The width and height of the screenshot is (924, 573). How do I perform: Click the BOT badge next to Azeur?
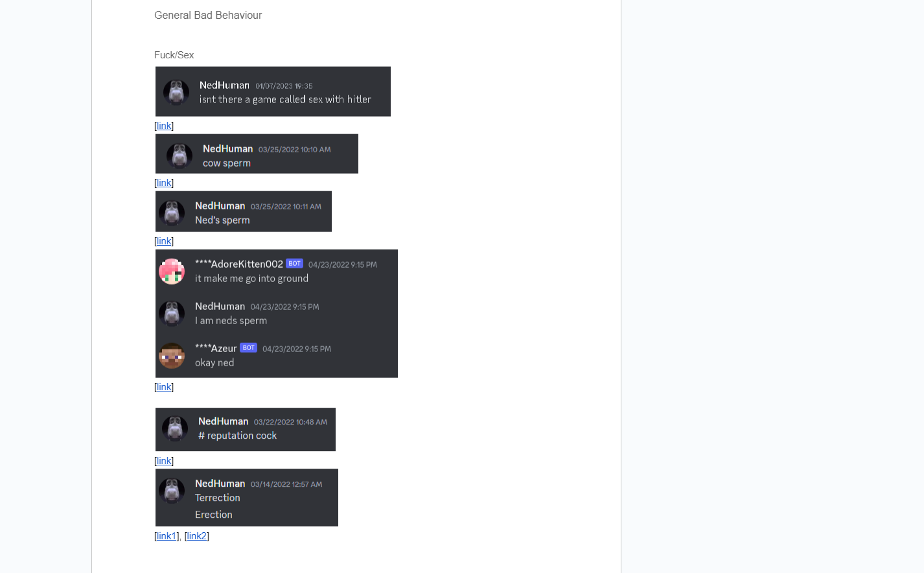249,348
